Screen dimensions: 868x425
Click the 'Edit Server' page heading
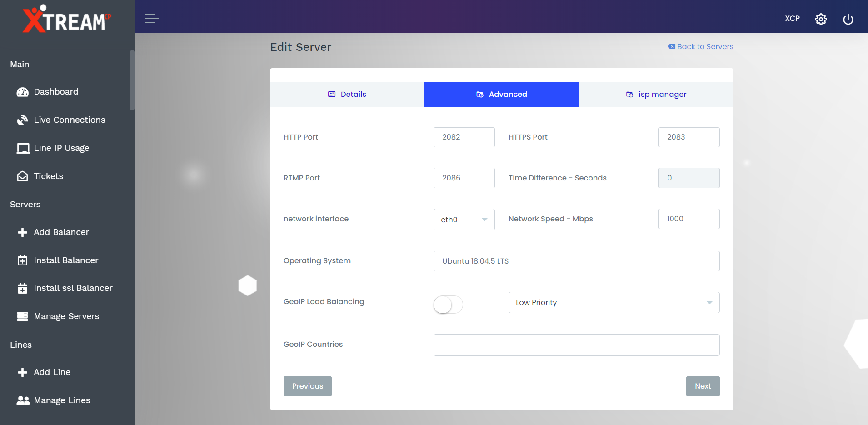point(301,47)
